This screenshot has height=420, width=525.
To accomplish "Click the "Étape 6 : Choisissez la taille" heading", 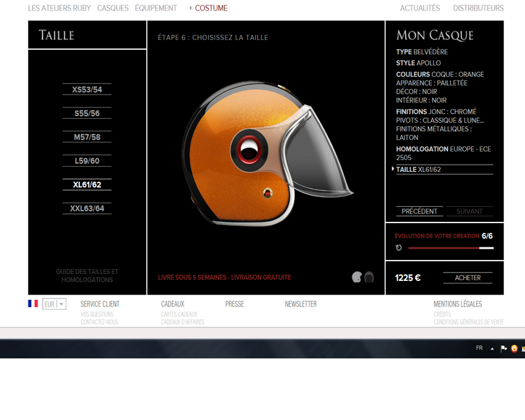I will click(x=213, y=37).
